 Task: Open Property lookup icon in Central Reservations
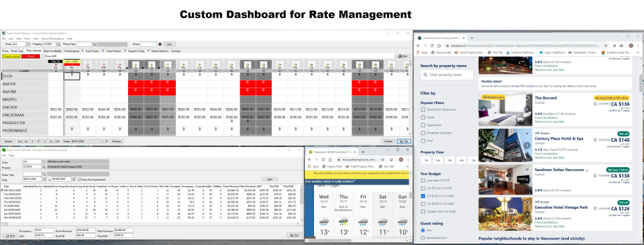pyautogui.click(x=59, y=44)
